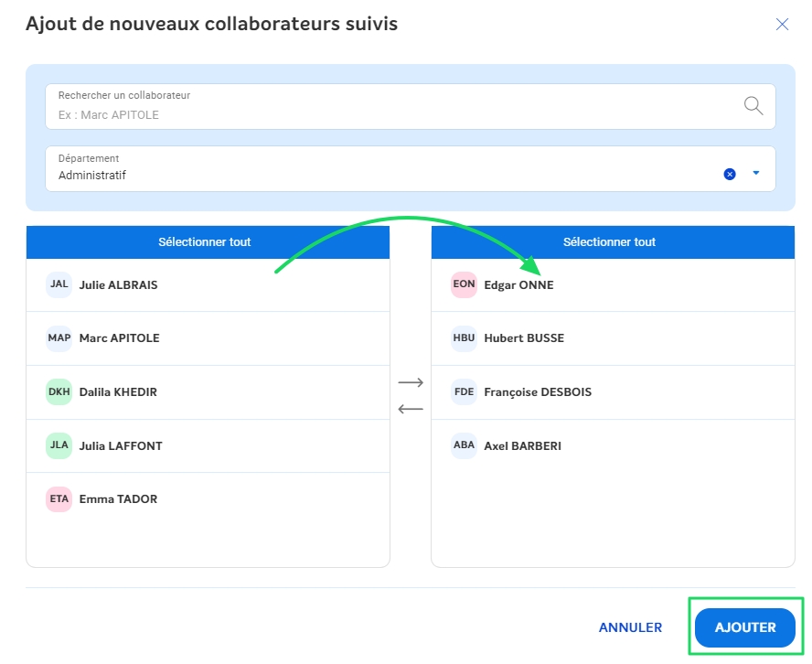Select Marc APITOLE name
812x664 pixels.
[x=120, y=338]
